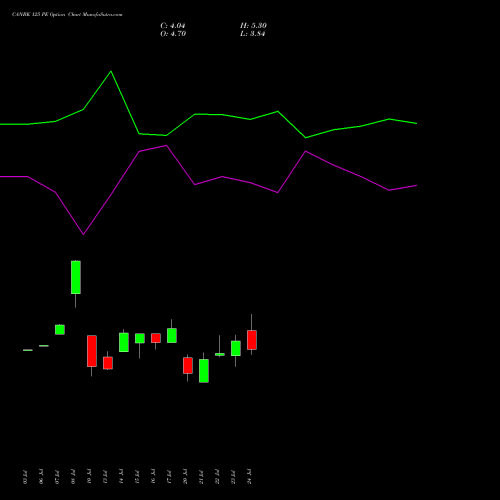The height and width of the screenshot is (500, 500).
Task: Click the highest peak of the green line
Action: coord(111,71)
